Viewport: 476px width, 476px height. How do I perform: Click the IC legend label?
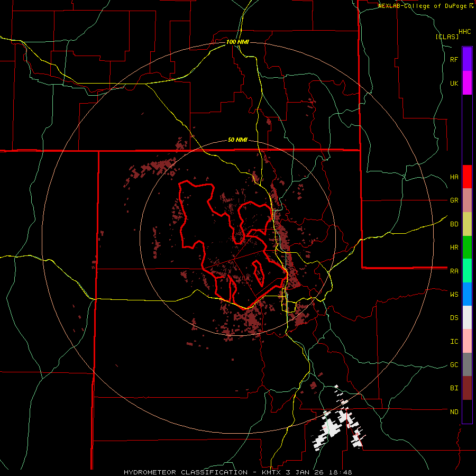click(454, 342)
